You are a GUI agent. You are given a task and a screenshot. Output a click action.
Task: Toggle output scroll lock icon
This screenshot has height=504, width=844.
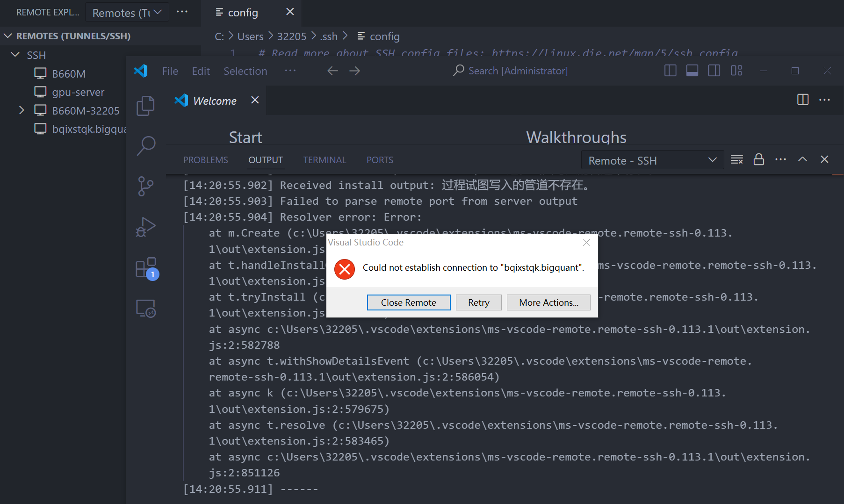pos(758,160)
